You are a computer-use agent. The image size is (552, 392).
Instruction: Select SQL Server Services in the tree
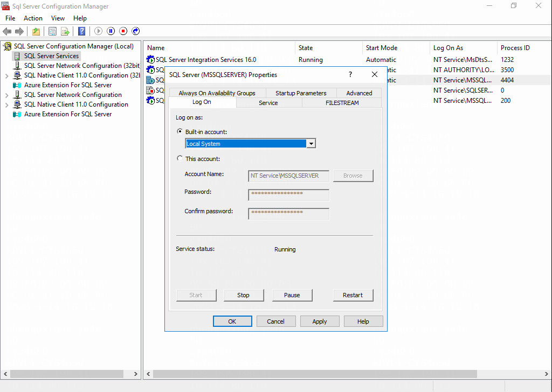(x=51, y=56)
